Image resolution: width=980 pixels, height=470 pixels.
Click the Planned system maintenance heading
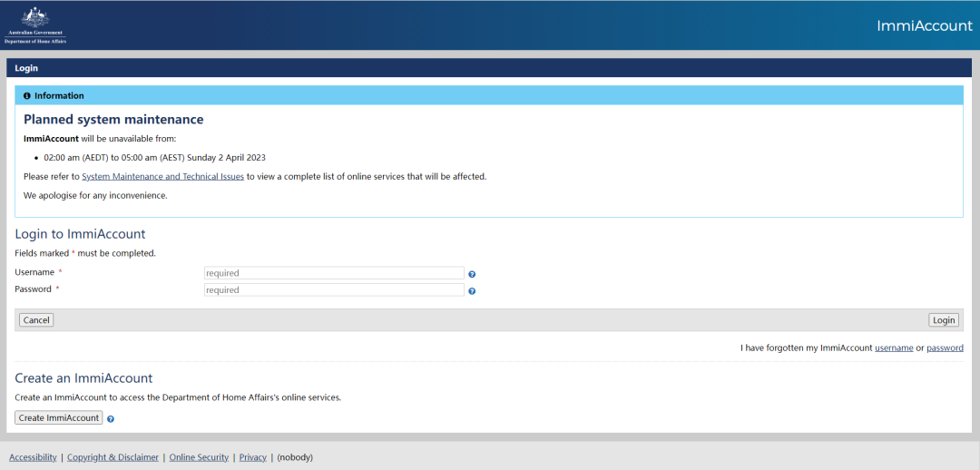113,119
